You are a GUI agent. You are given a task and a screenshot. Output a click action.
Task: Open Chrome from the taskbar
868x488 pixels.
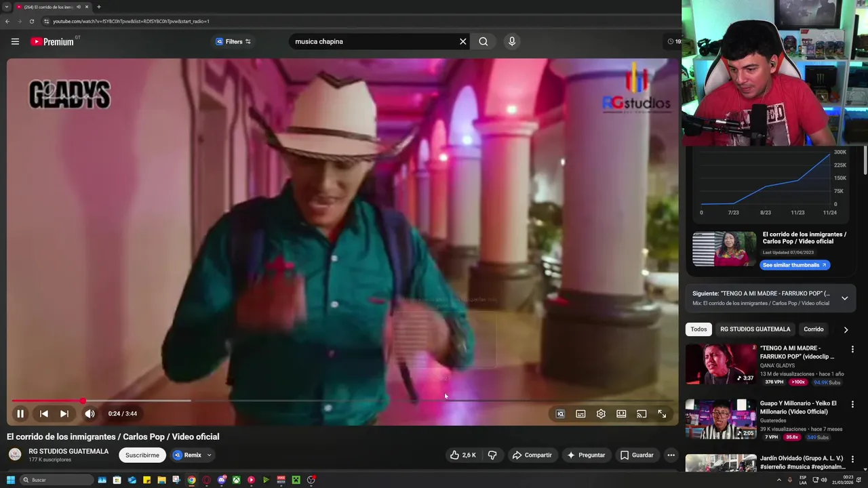coord(192,480)
